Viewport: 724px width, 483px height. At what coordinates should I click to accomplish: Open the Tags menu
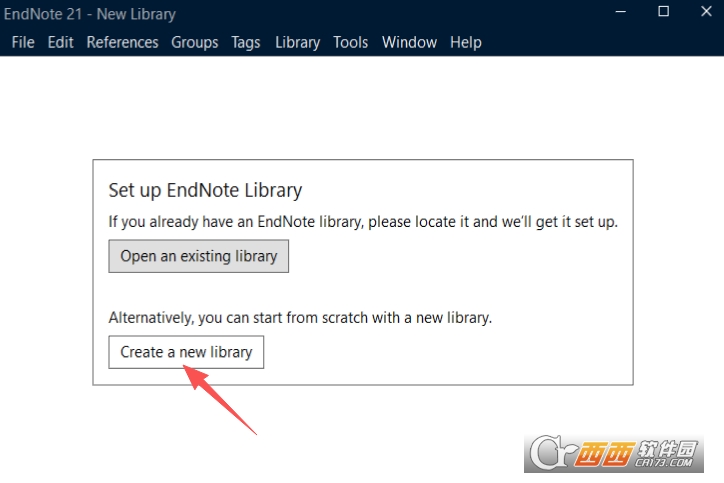coord(246,42)
